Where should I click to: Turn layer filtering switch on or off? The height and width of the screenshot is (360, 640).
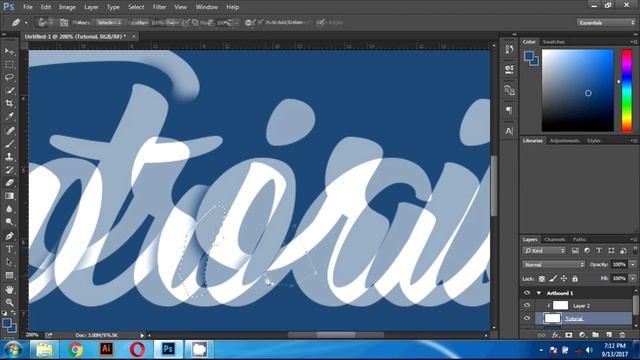point(635,250)
